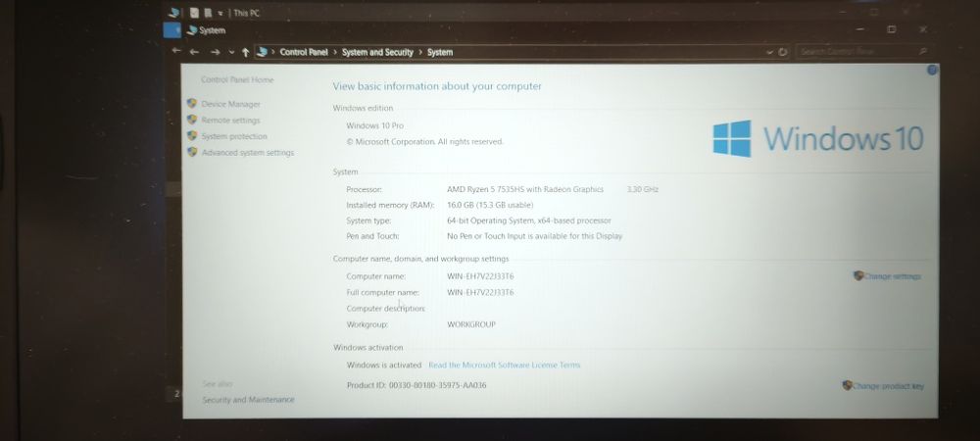Open System protection link
This screenshot has width=980, height=441.
pyautogui.click(x=234, y=136)
